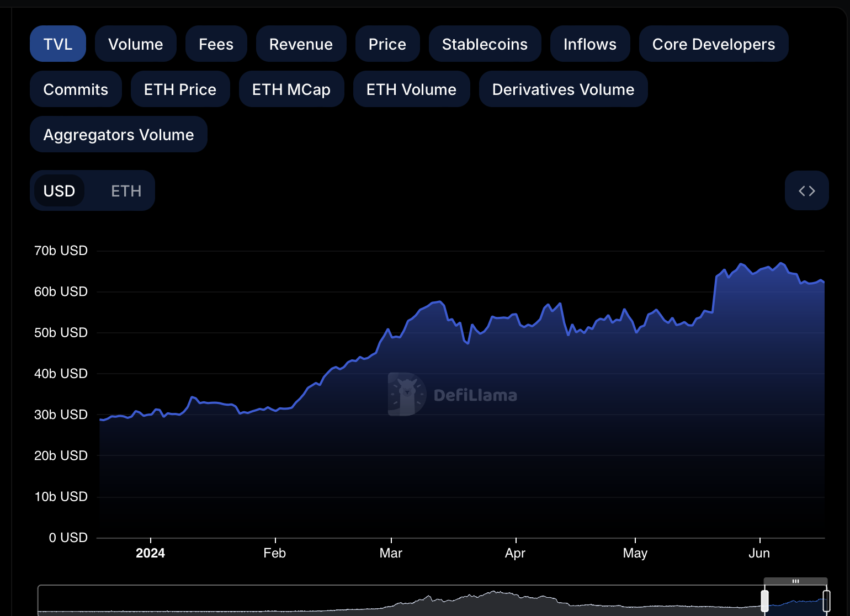Viewport: 850px width, 616px height.
Task: Enable the ETH MCap chip
Action: tap(291, 89)
